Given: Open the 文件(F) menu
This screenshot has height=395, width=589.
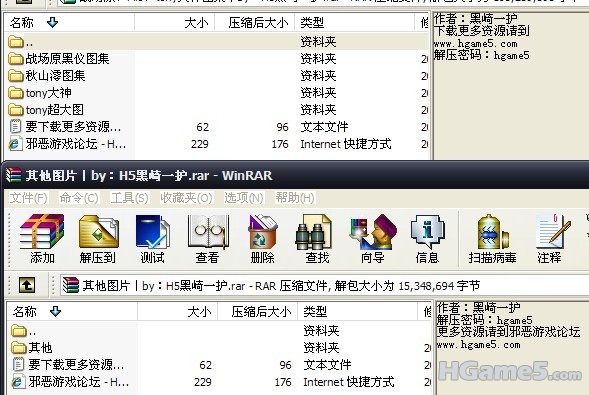Looking at the screenshot, I should click(29, 198).
